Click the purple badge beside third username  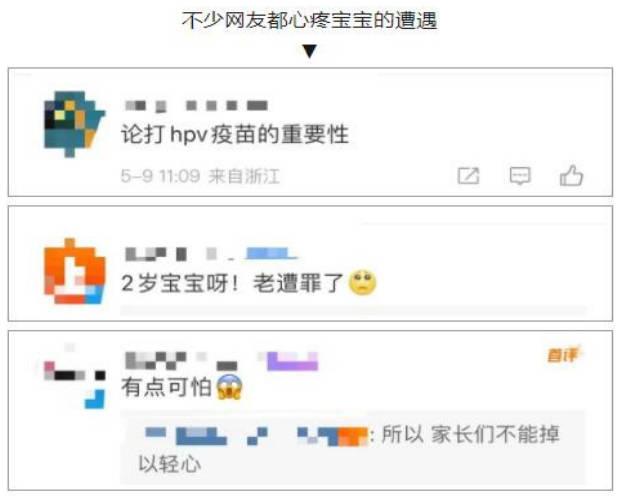click(292, 361)
